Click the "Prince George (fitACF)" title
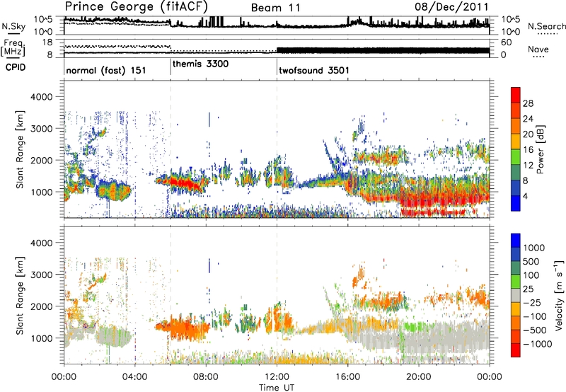Viewport: 566px width, 392px height. (136, 7)
